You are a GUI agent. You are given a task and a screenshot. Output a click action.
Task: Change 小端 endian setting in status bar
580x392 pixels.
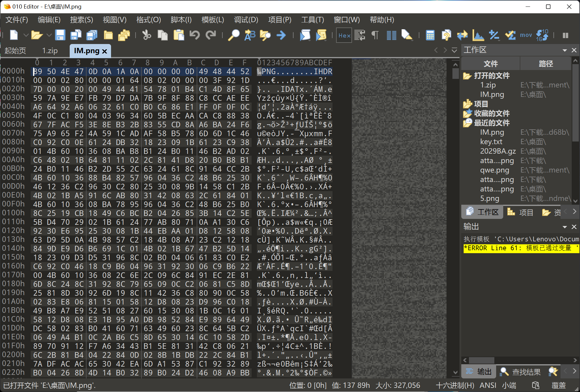click(509, 386)
